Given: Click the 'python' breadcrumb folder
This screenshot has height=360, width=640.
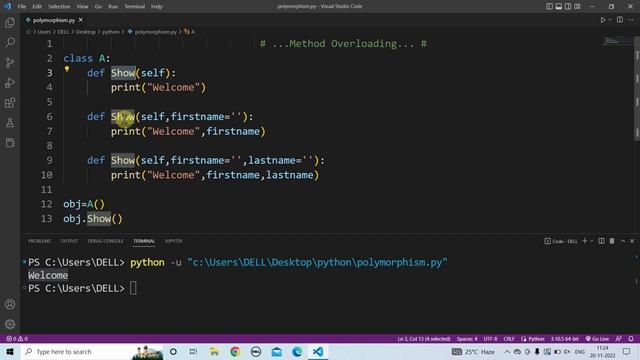Looking at the screenshot, I should 110,31.
